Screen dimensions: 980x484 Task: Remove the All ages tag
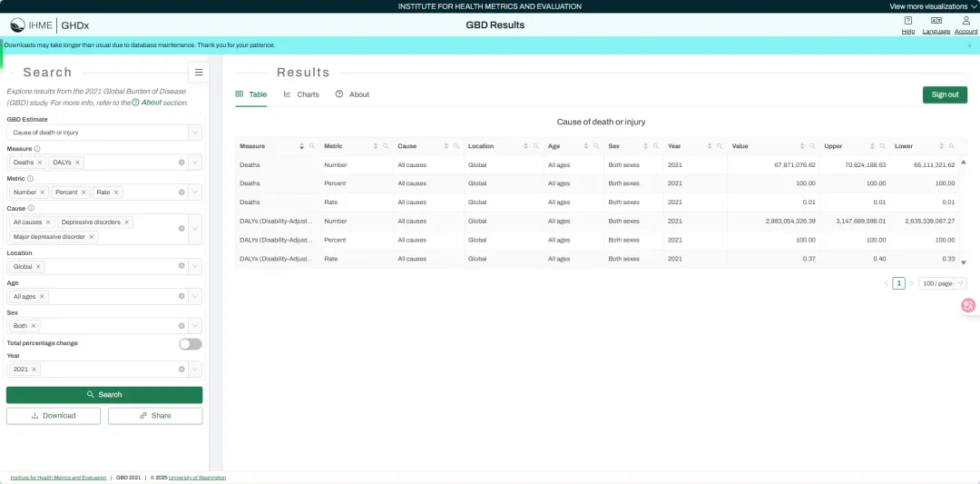click(43, 296)
